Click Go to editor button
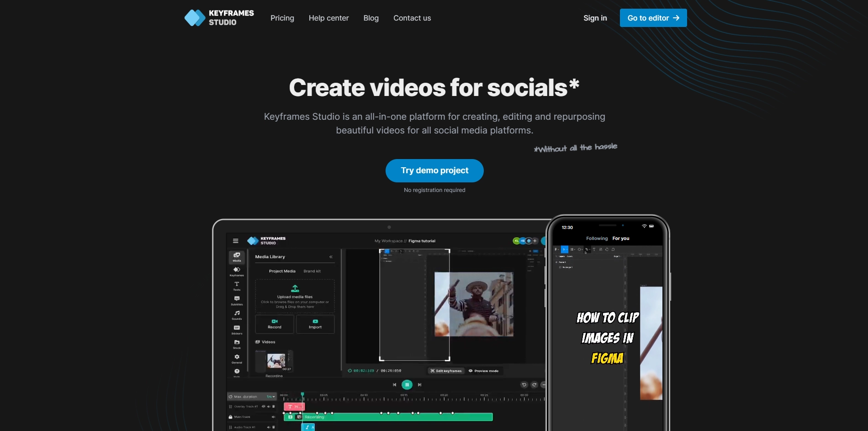This screenshot has height=431, width=868. point(653,18)
